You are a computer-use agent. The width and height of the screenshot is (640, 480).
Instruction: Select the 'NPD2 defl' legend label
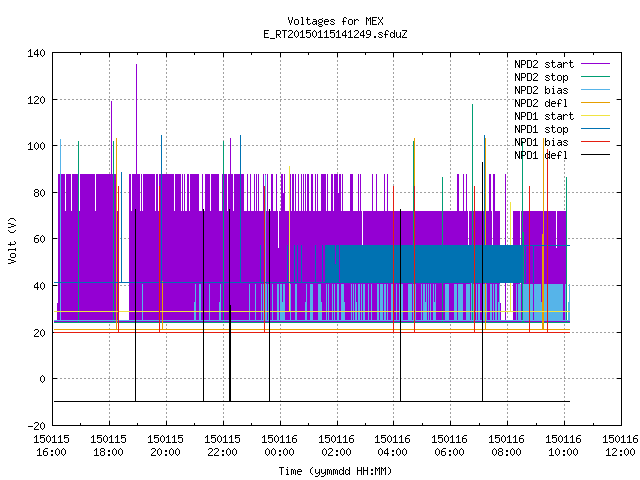click(x=541, y=103)
